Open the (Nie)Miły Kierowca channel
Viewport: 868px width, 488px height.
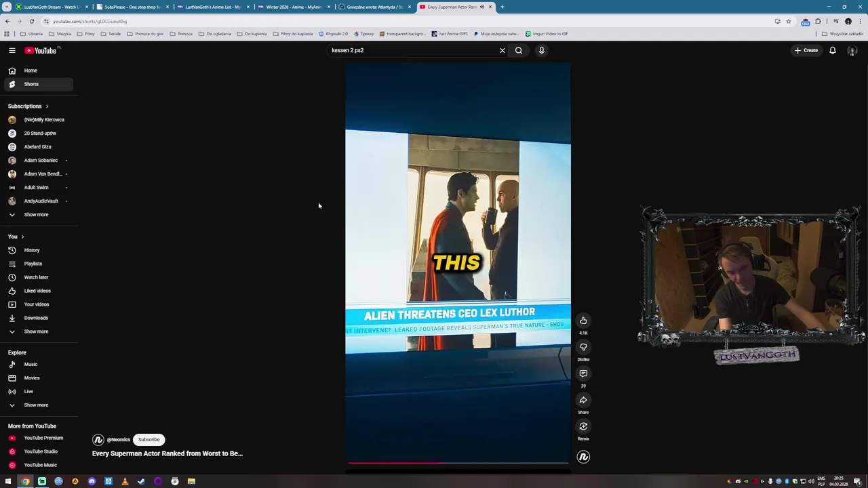(37, 119)
